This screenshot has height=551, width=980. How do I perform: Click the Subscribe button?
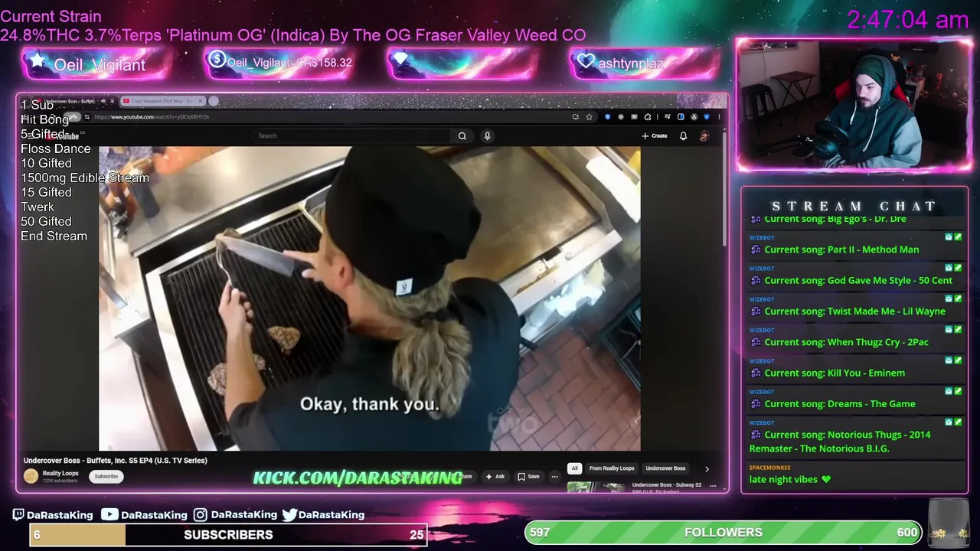coord(106,476)
